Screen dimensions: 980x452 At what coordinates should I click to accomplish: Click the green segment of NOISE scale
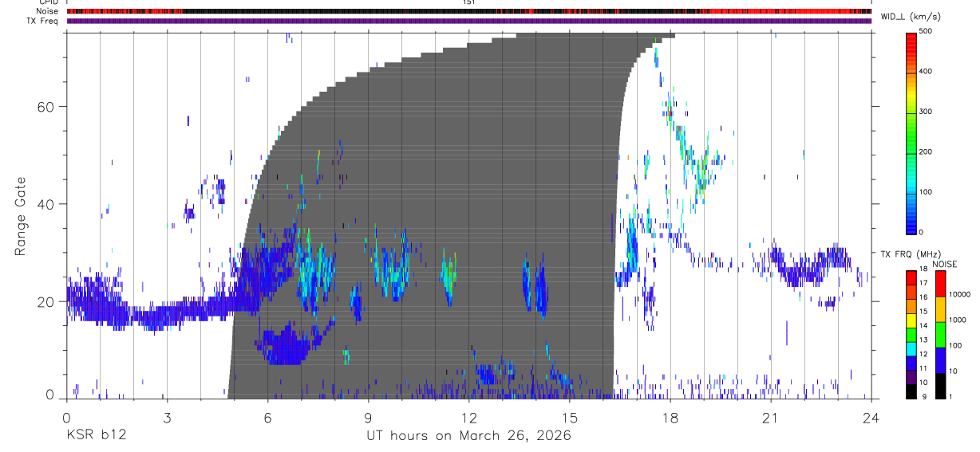coord(940,335)
